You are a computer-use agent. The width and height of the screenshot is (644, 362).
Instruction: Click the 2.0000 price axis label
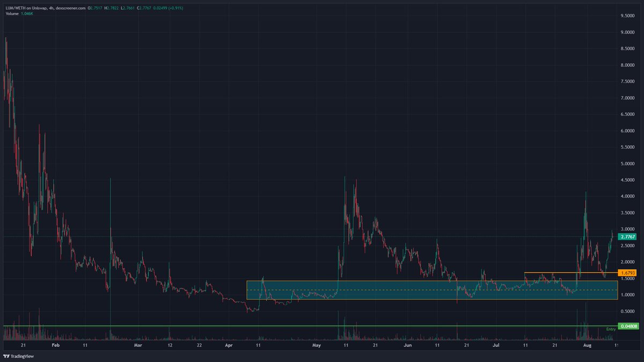pos(628,262)
